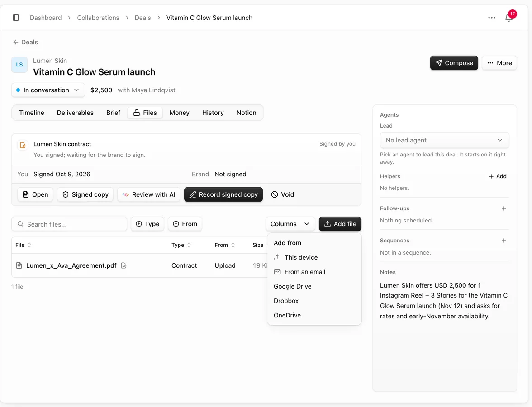Add a Type filter
This screenshot has width=532, height=407.
click(x=147, y=224)
